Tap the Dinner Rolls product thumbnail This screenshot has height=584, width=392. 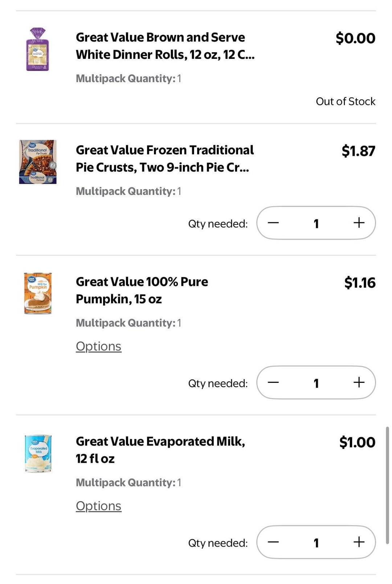click(38, 49)
